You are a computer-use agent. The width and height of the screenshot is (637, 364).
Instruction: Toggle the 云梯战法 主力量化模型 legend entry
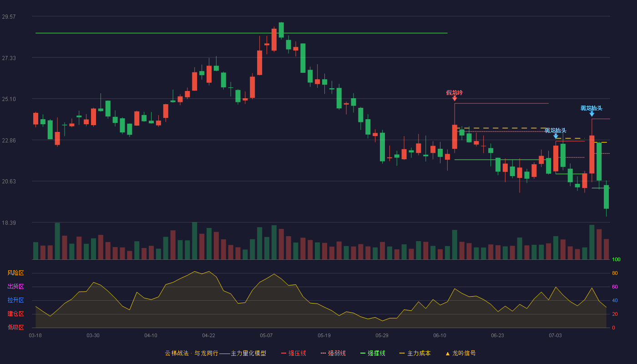215,353
